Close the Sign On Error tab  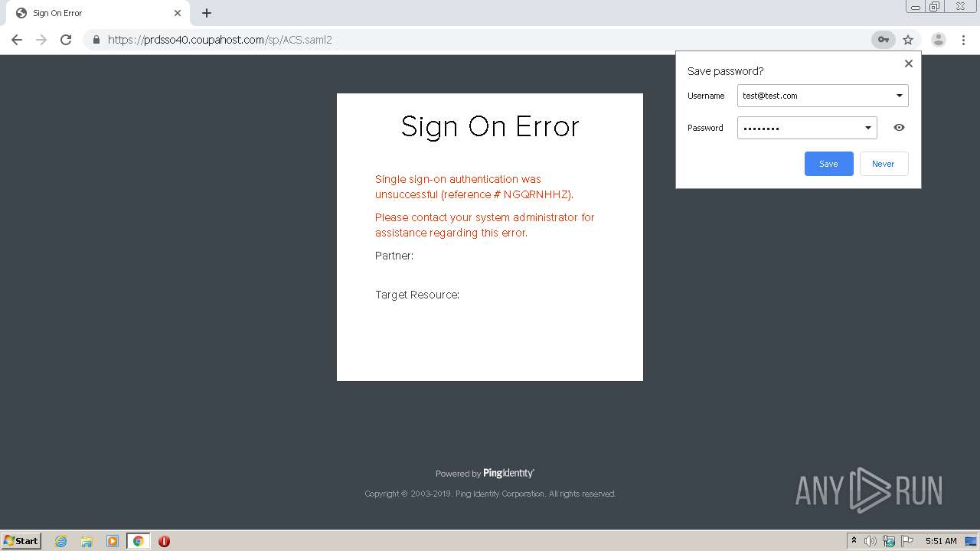click(x=178, y=13)
